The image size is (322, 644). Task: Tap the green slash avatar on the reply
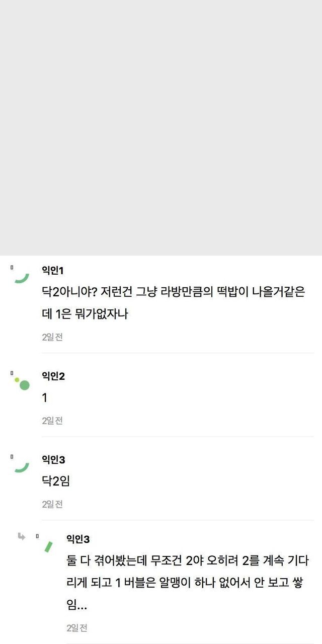coord(48,547)
